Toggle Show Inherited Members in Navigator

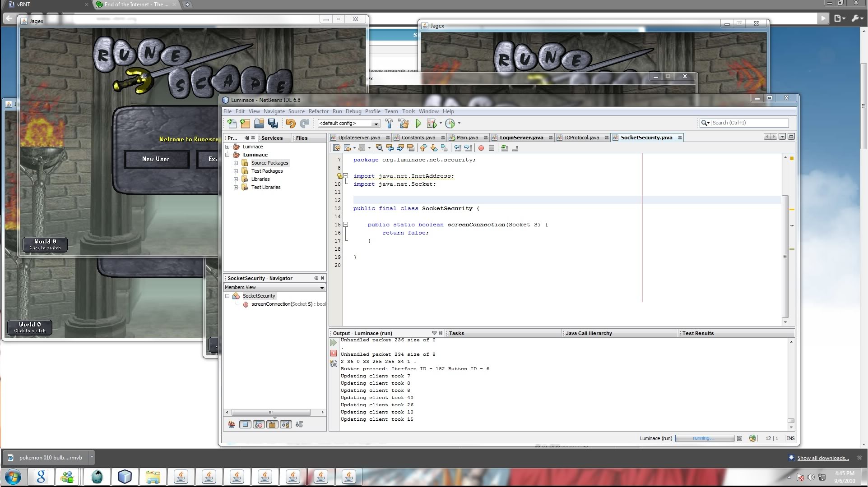point(232,424)
